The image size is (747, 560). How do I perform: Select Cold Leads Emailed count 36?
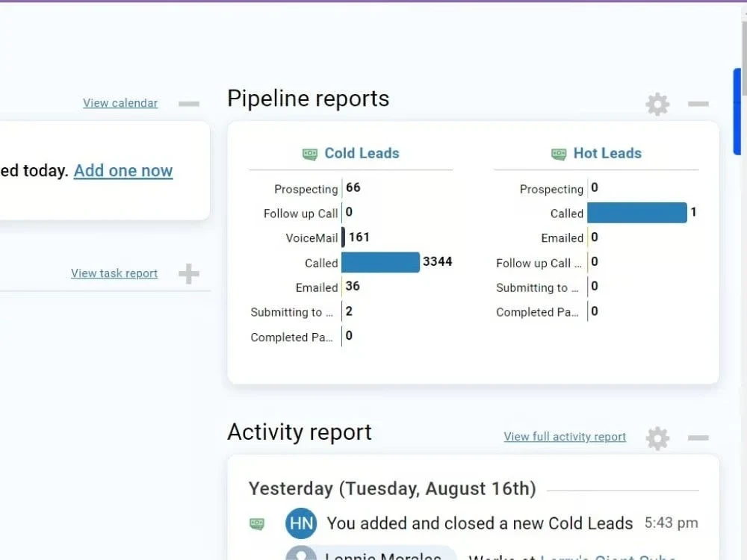coord(353,286)
